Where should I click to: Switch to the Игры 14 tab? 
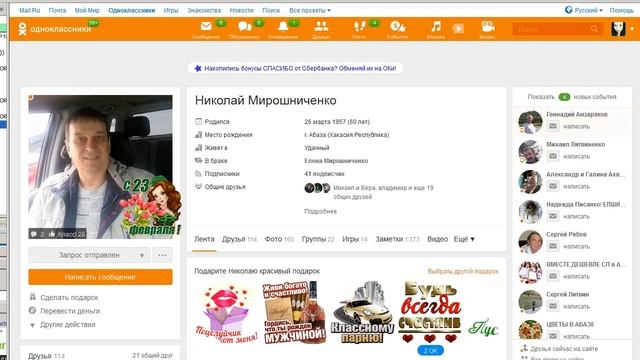(x=355, y=239)
